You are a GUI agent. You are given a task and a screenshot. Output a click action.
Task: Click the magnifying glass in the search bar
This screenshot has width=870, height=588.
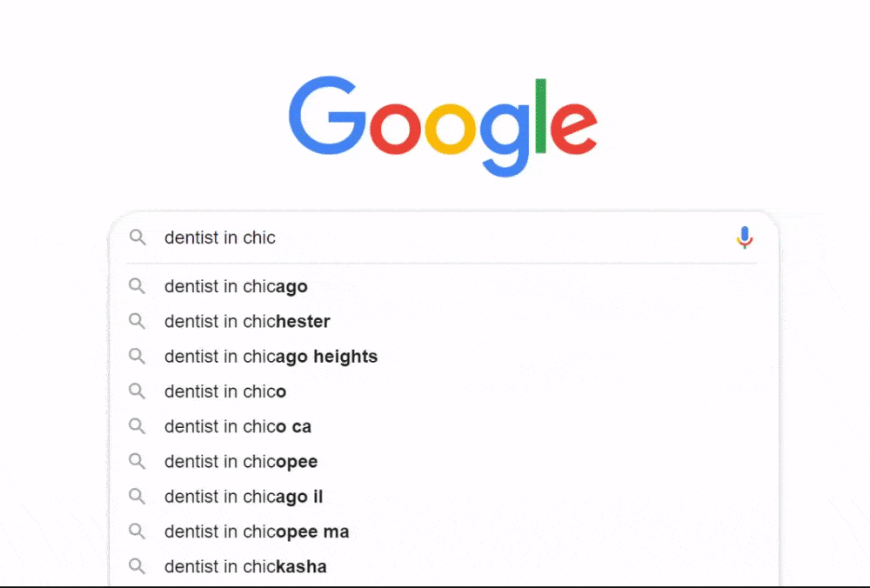(x=137, y=237)
